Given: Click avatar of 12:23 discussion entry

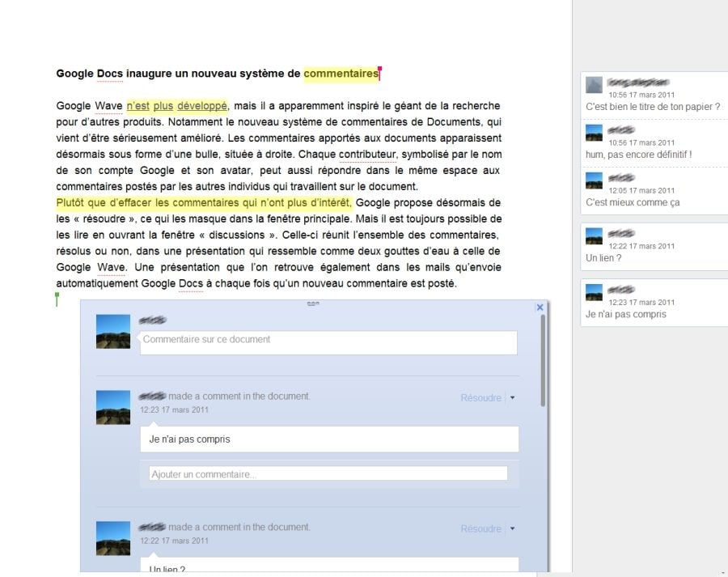Looking at the screenshot, I should point(113,407).
